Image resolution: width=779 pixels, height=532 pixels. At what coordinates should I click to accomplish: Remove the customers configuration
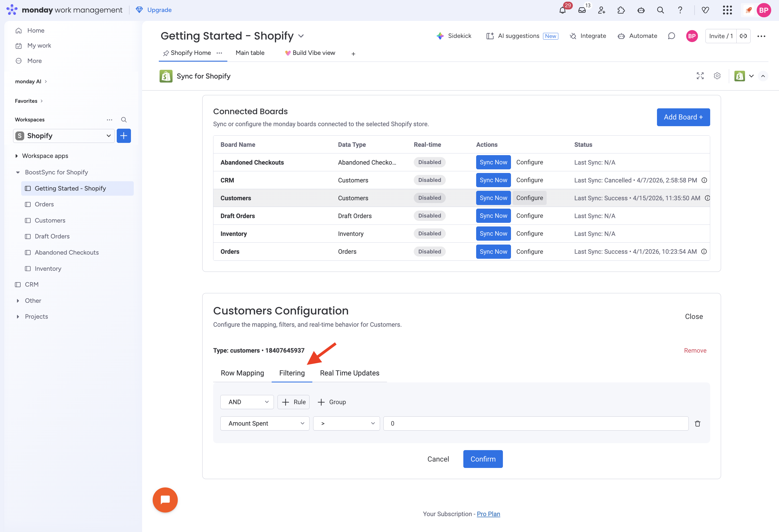tap(695, 350)
